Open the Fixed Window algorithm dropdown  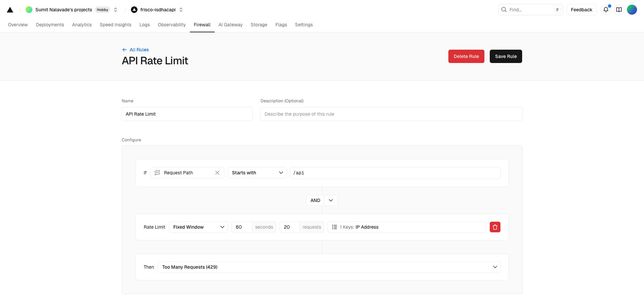point(198,227)
